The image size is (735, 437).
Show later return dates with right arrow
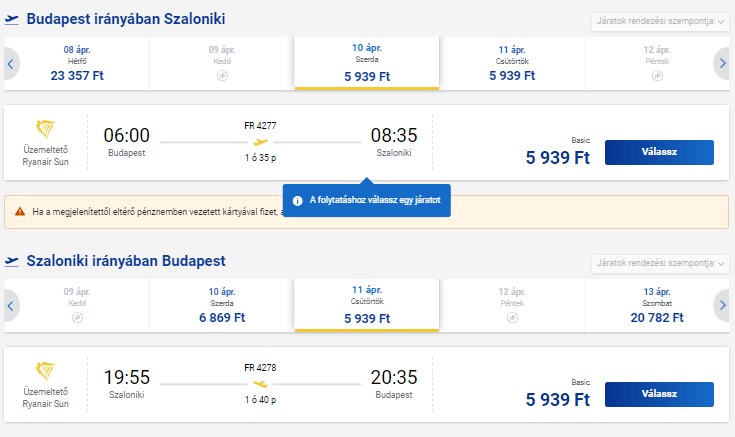[722, 305]
